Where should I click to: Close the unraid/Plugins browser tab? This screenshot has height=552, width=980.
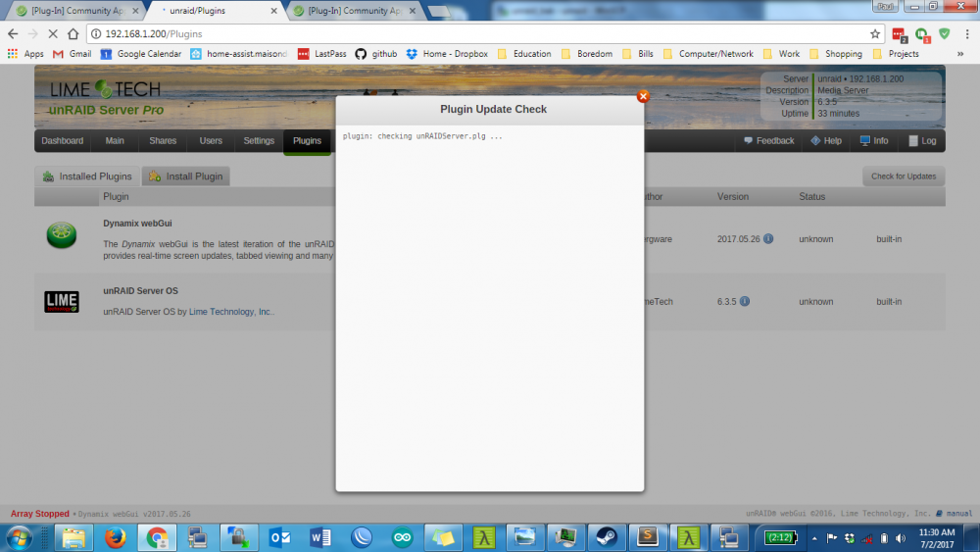click(273, 11)
